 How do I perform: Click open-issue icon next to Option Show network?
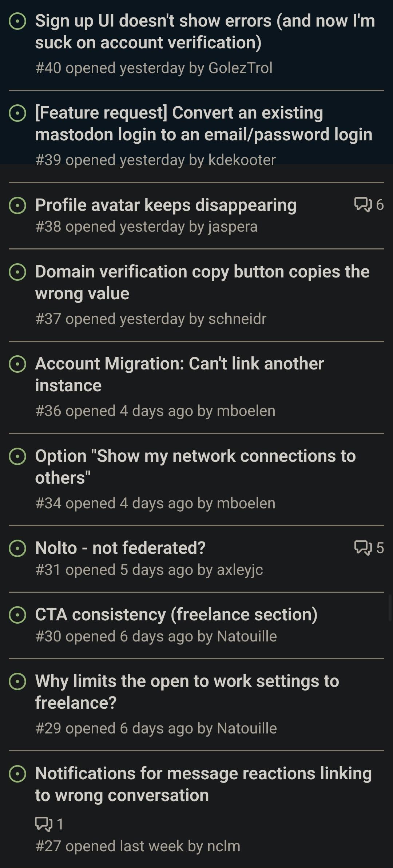[17, 456]
